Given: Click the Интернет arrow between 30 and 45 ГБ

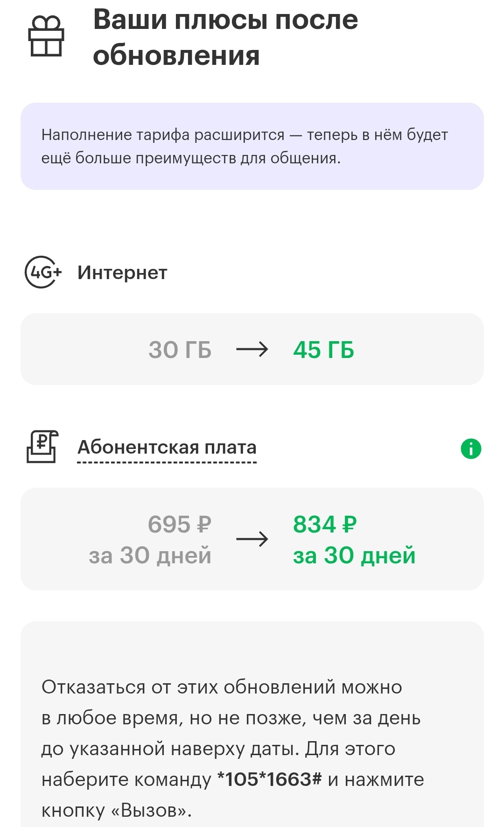Looking at the screenshot, I should coord(252,349).
